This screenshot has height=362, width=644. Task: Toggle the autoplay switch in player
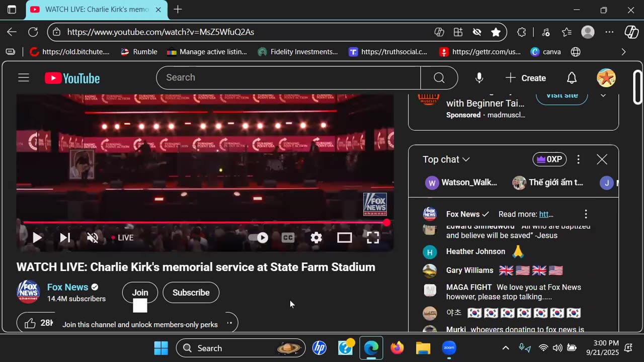(259, 238)
